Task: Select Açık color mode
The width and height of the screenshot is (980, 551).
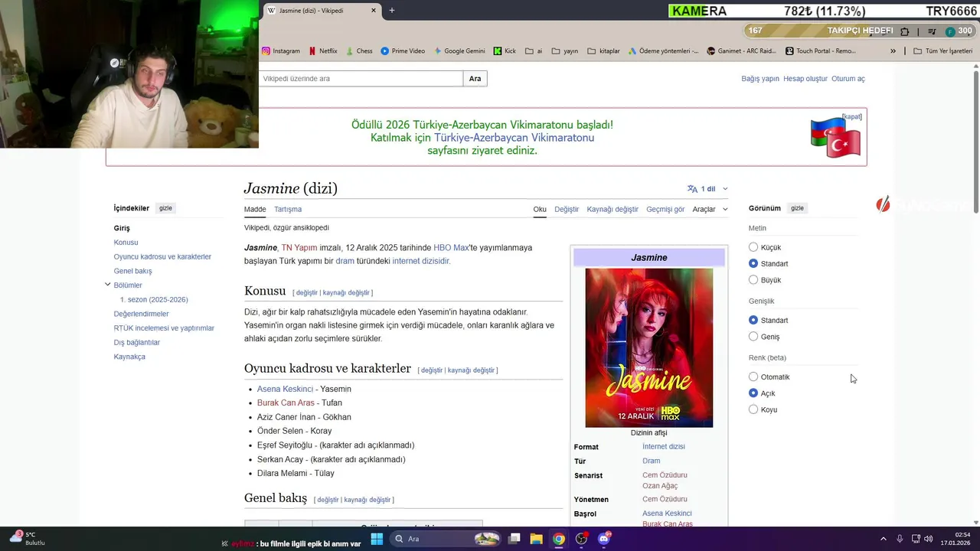Action: pyautogui.click(x=753, y=393)
